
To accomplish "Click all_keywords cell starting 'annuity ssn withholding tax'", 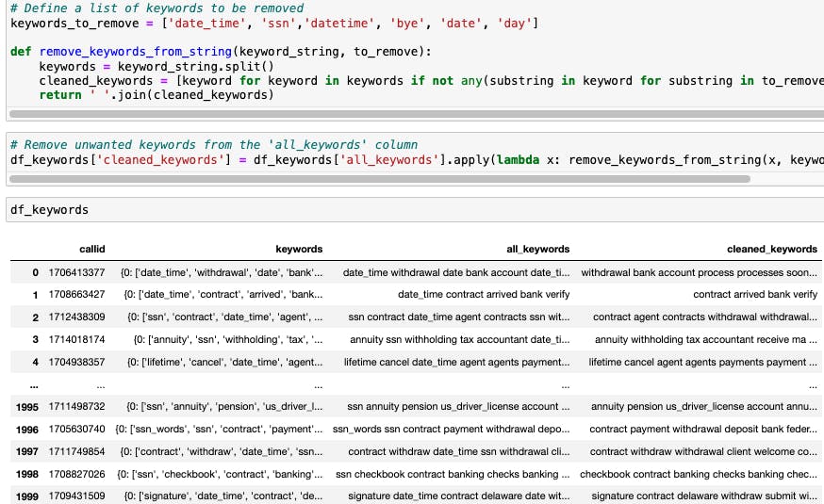I will (460, 339).
